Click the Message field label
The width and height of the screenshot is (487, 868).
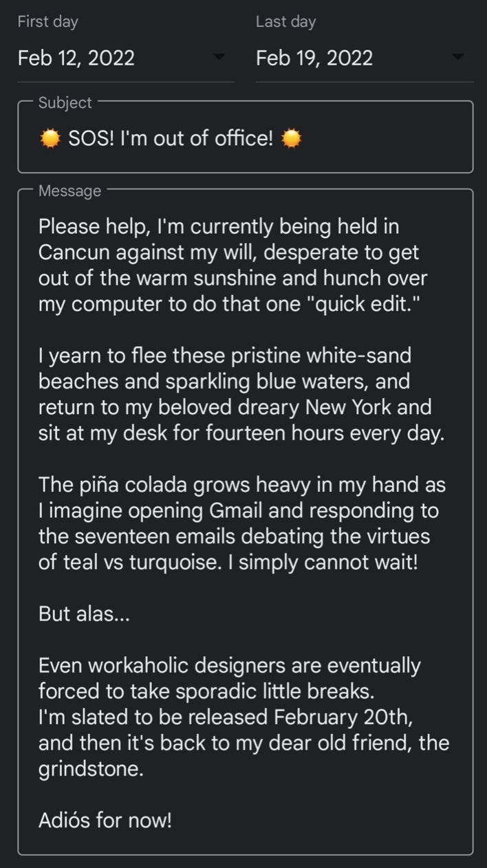point(69,191)
